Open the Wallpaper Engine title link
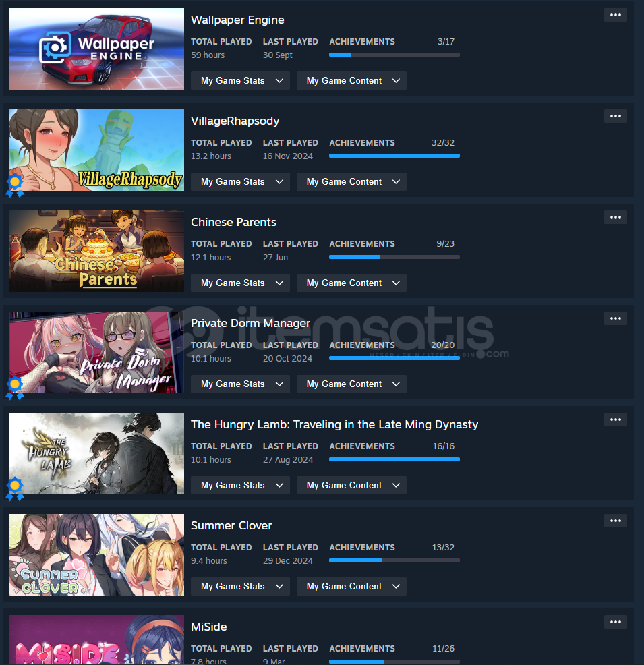The height and width of the screenshot is (665, 644). 237,20
